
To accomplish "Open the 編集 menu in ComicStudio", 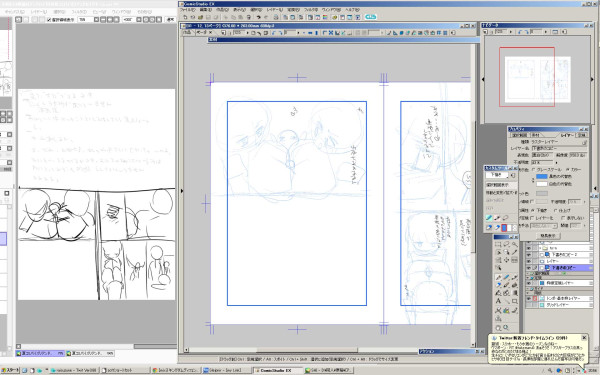I will (205, 10).
